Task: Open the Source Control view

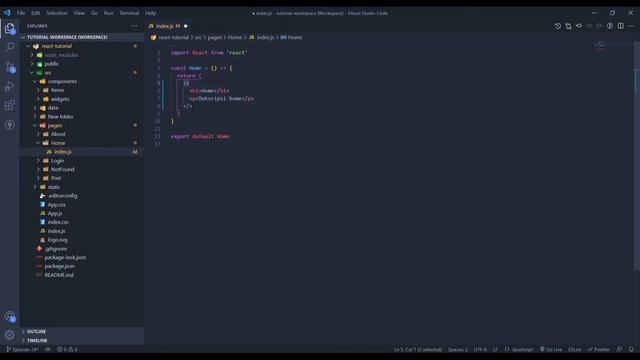Action: pos(10,67)
